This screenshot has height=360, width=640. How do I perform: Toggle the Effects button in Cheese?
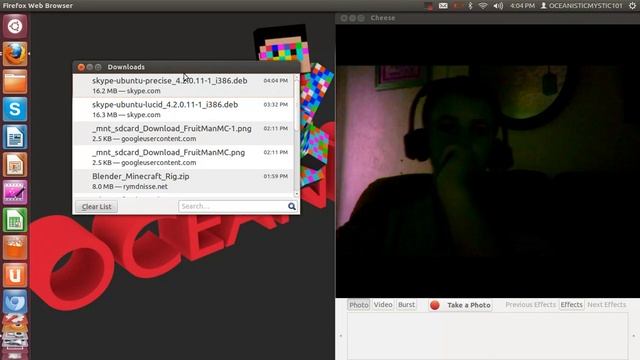click(x=571, y=305)
